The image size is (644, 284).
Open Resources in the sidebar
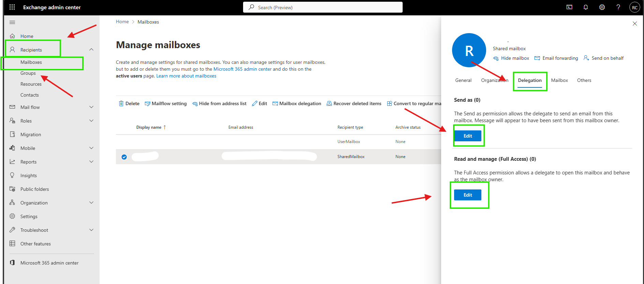tap(31, 84)
